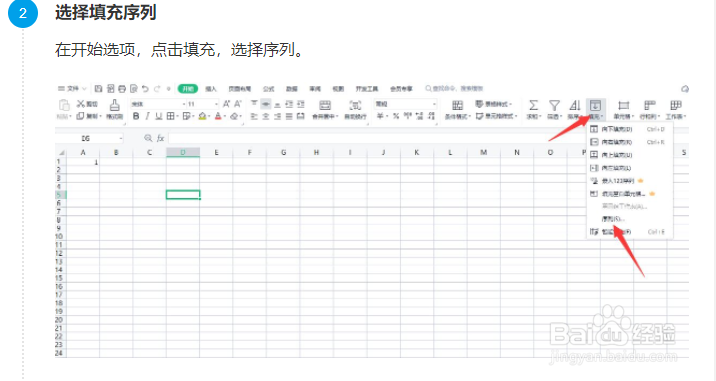Click the align left icon
The width and height of the screenshot is (716, 381).
[254, 116]
